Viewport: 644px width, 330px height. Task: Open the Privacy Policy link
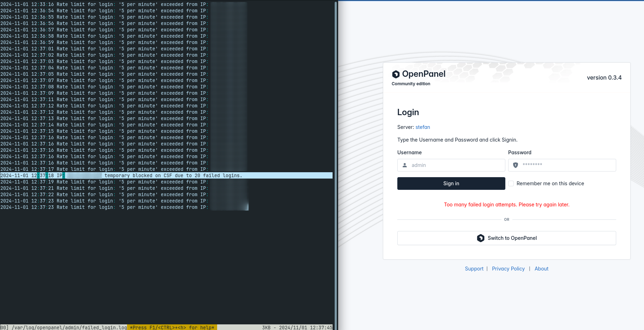pos(508,269)
